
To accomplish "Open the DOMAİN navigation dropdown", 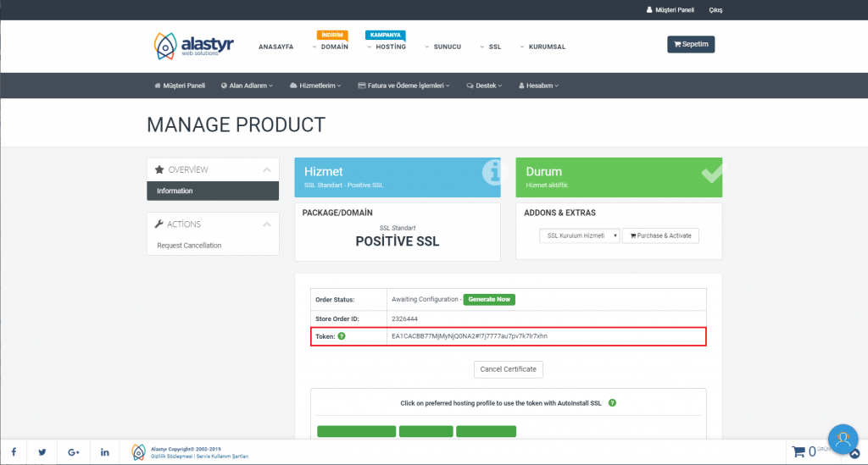I will [x=331, y=47].
